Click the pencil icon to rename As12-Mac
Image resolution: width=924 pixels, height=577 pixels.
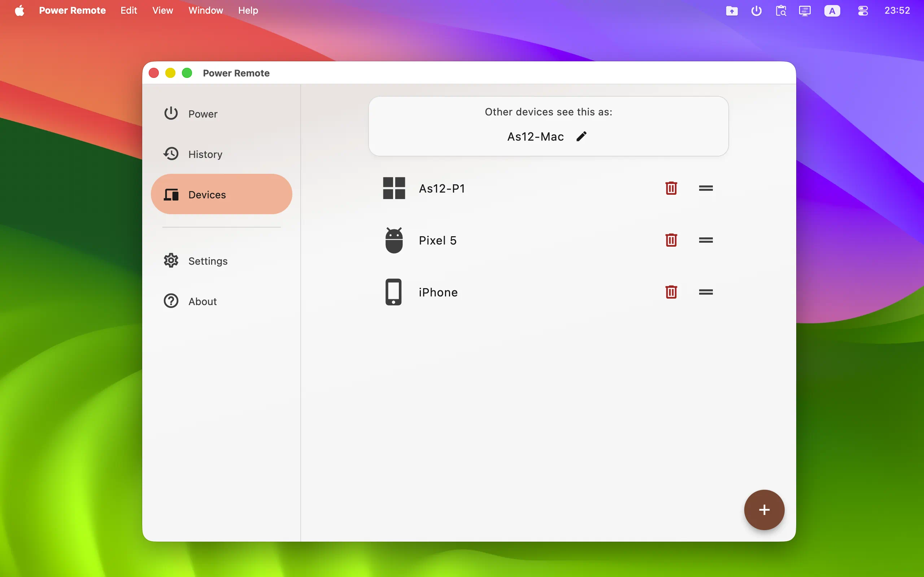tap(581, 136)
